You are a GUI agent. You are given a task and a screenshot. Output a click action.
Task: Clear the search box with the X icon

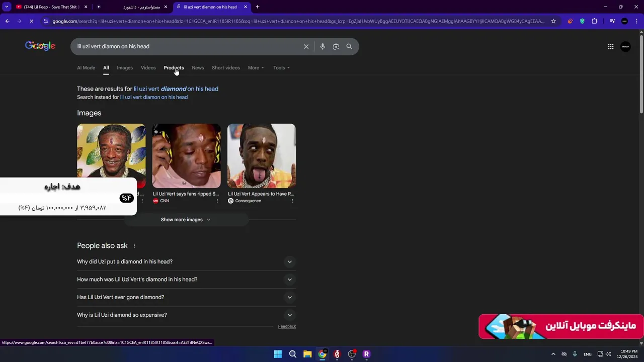pos(306,46)
